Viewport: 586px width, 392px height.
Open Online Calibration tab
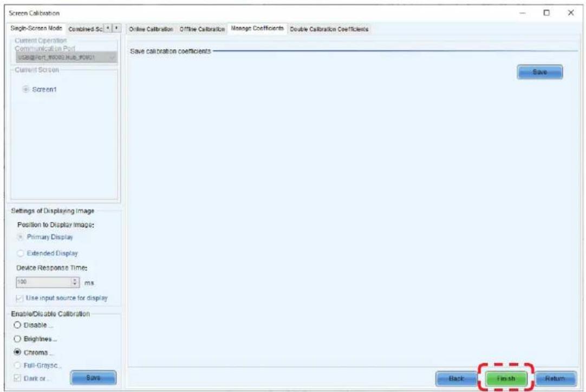tap(151, 29)
